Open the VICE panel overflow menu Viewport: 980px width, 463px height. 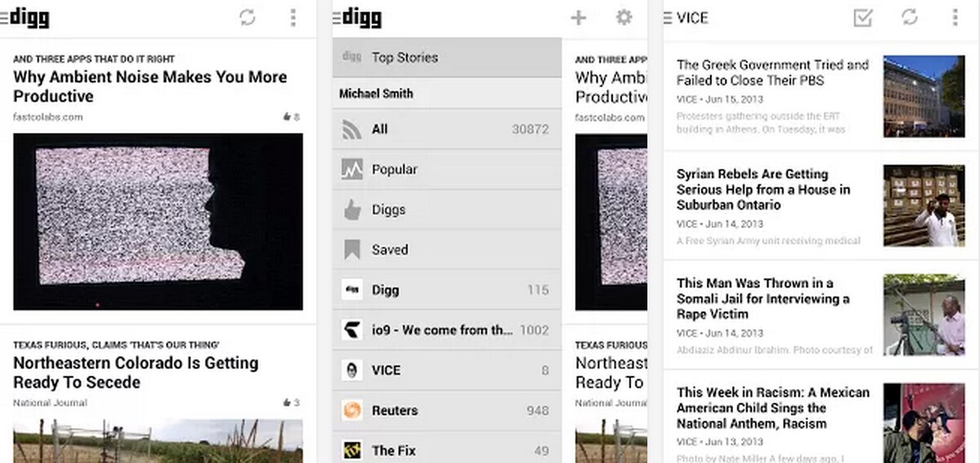(x=956, y=17)
